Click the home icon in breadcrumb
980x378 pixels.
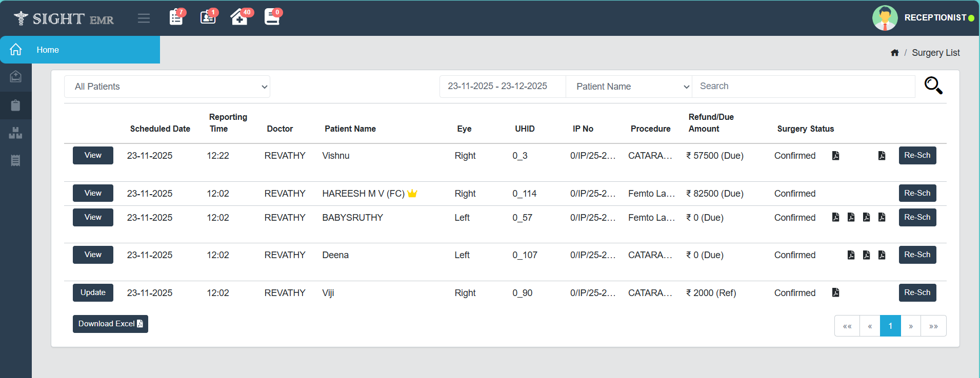[x=894, y=53]
